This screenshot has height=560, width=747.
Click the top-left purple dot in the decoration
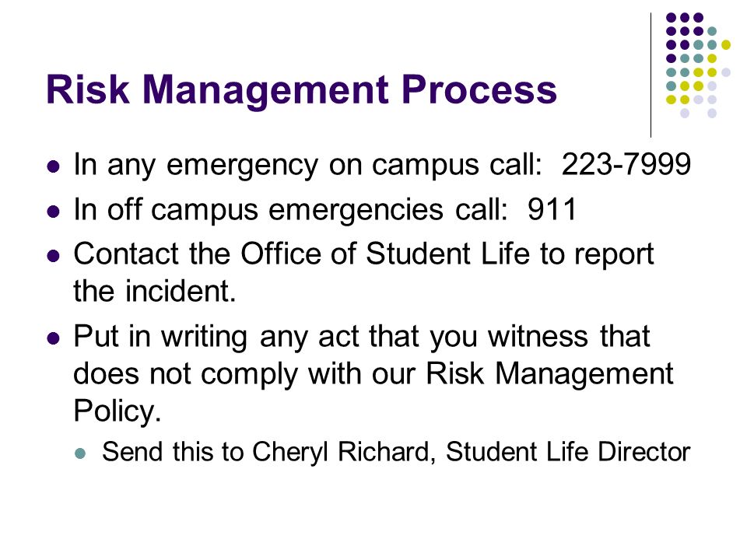[x=671, y=18]
